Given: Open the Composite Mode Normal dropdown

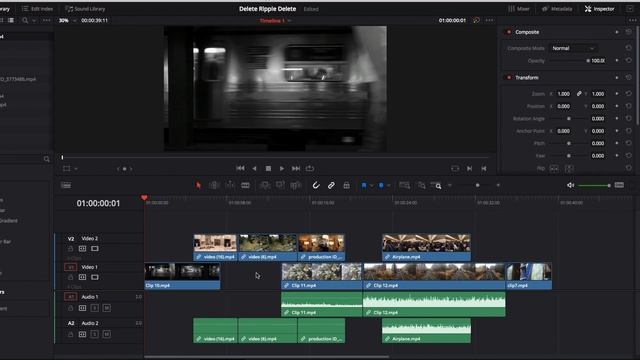Looking at the screenshot, I should (x=573, y=48).
